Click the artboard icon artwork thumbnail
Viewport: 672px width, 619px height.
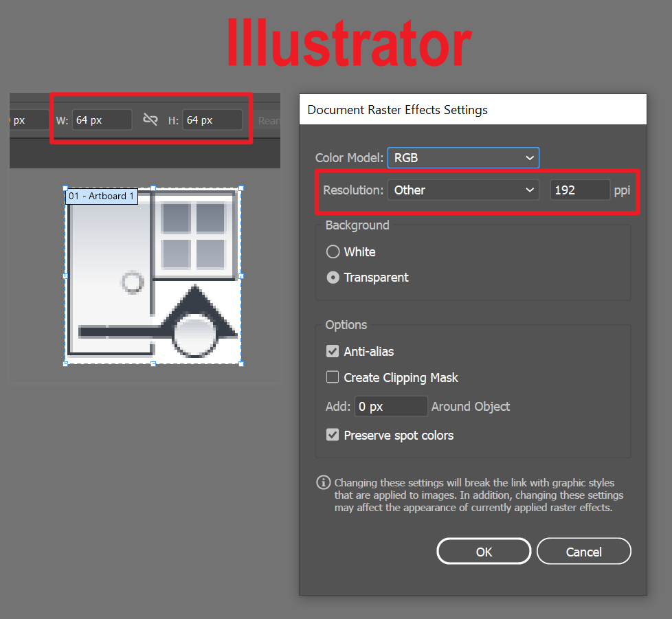tap(153, 276)
